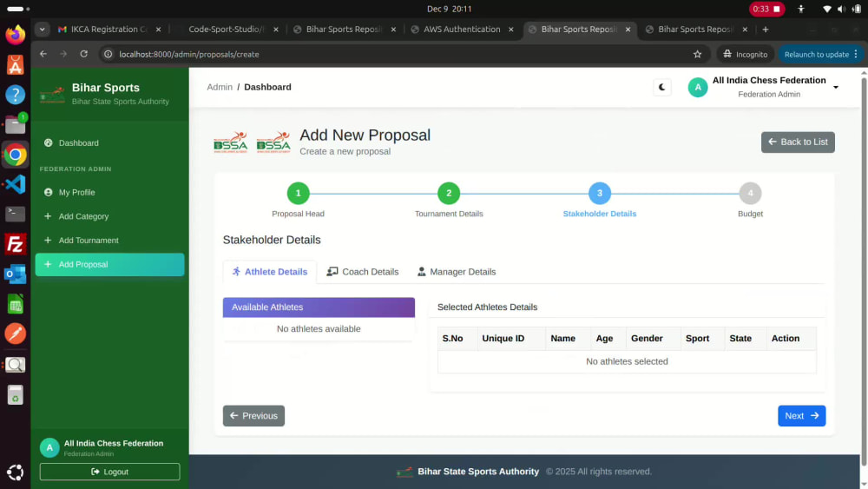Viewport: 868px width, 489px height.
Task: Open a new browser tab
Action: pyautogui.click(x=766, y=30)
